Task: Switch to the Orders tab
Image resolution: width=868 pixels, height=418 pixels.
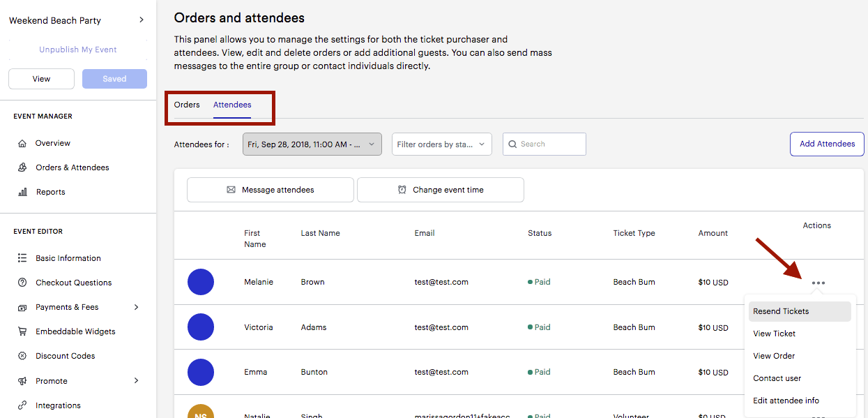Action: click(x=187, y=105)
